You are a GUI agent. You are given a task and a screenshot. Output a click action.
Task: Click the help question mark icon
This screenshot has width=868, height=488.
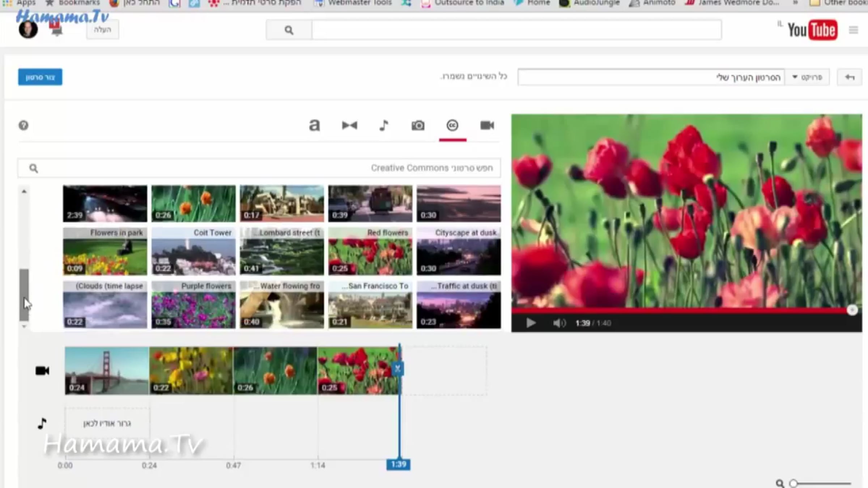[24, 125]
